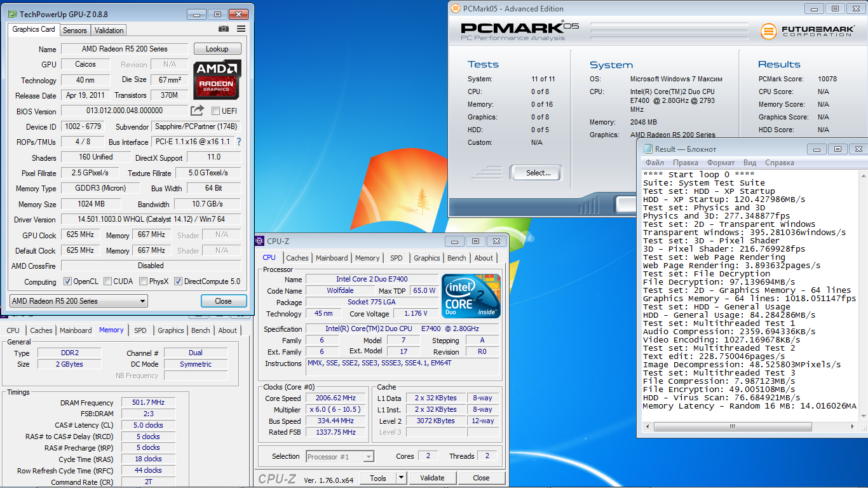The image size is (868, 488).
Task: Open Вид menu in Notepad
Action: (x=750, y=163)
